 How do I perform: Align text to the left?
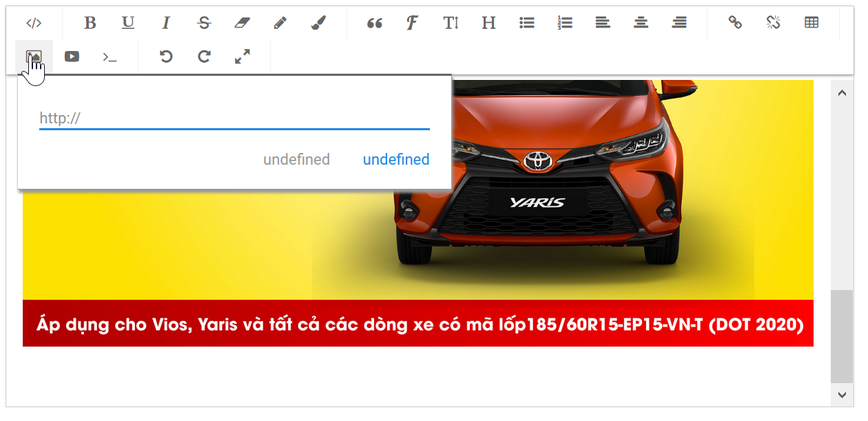pos(603,23)
